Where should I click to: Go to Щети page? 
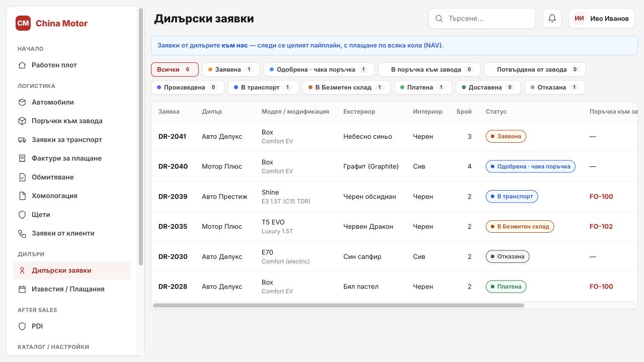click(71, 214)
